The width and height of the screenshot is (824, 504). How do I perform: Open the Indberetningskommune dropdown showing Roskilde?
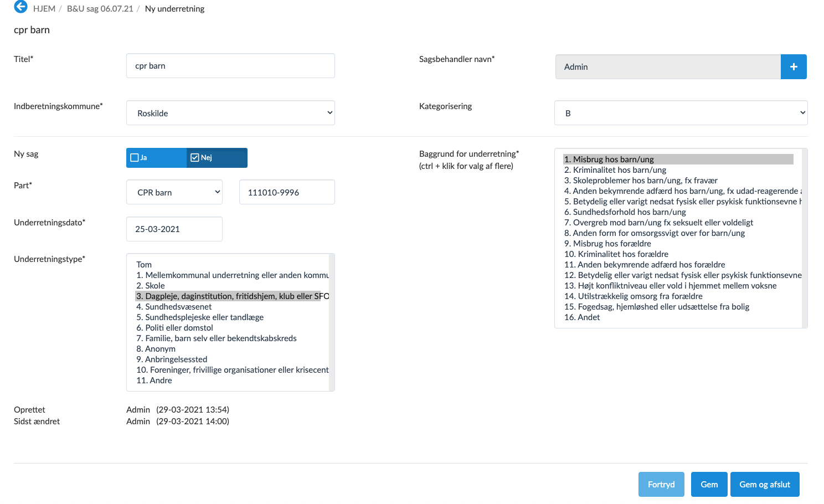230,113
